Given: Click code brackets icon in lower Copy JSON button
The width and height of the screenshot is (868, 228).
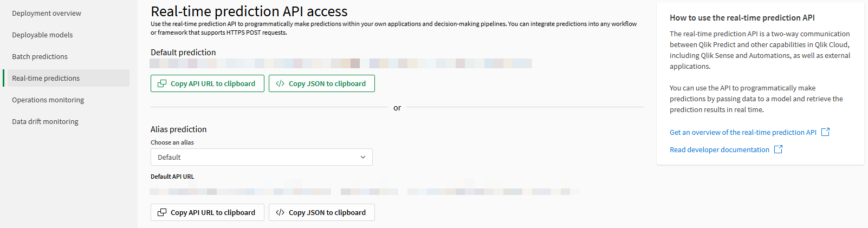Looking at the screenshot, I should tap(280, 212).
